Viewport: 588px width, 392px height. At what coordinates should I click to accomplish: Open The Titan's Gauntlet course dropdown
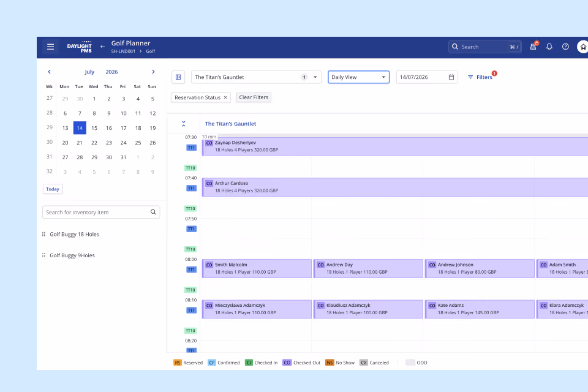tap(256, 77)
